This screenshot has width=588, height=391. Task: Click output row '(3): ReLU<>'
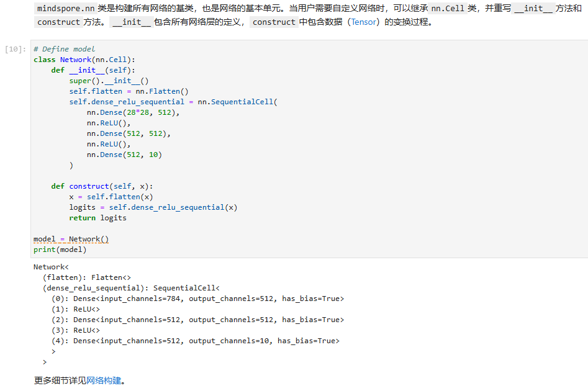pos(75,330)
